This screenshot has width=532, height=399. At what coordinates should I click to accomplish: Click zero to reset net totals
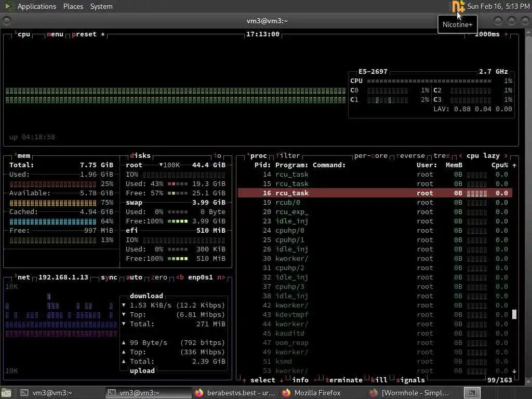pyautogui.click(x=159, y=277)
